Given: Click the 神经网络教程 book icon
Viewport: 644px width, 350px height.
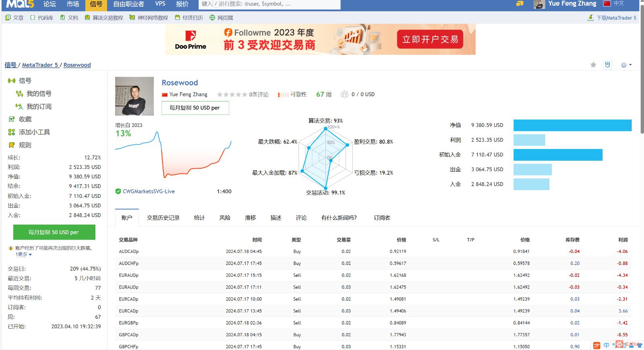Looking at the screenshot, I should coord(132,18).
